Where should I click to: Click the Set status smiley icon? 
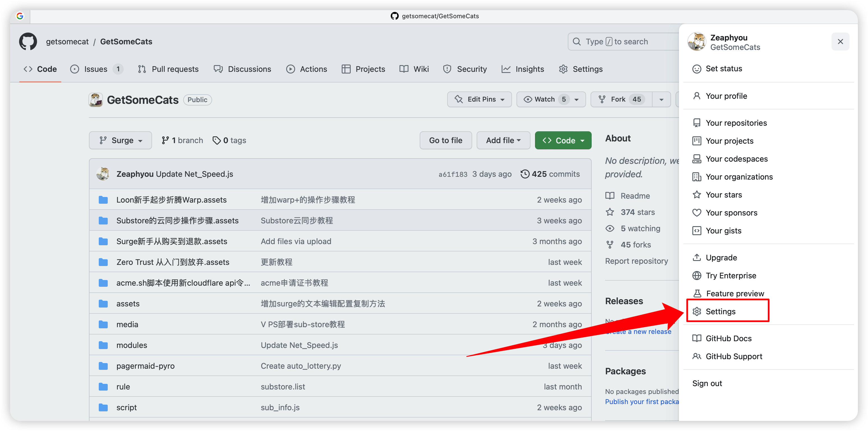[x=697, y=69]
